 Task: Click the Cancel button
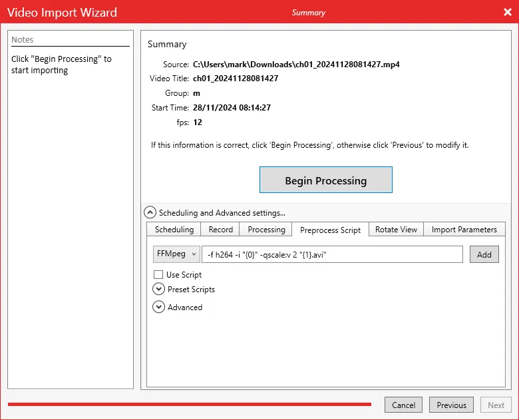coord(403,405)
